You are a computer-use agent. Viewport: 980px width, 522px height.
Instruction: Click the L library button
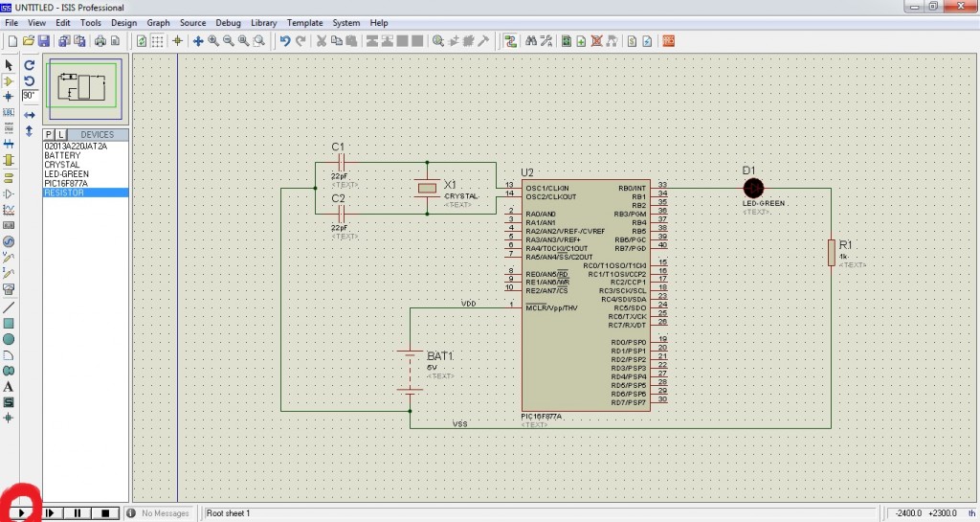pos(60,134)
